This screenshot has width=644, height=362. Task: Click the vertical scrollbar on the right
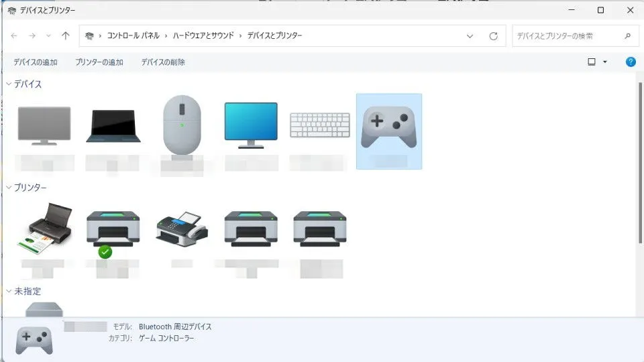point(640,163)
